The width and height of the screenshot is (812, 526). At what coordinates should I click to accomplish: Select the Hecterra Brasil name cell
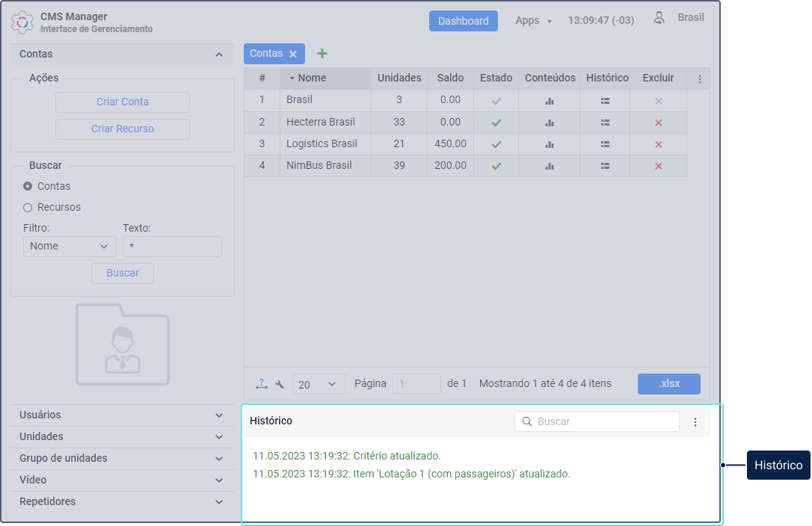pyautogui.click(x=325, y=123)
